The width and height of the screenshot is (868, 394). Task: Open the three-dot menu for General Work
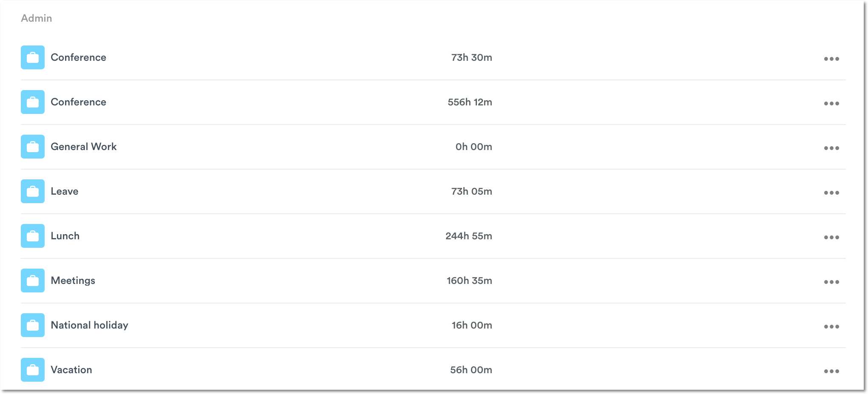[x=831, y=148]
